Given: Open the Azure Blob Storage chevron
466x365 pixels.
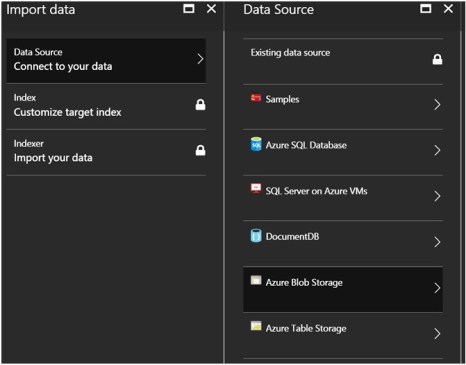Looking at the screenshot, I should click(x=437, y=288).
